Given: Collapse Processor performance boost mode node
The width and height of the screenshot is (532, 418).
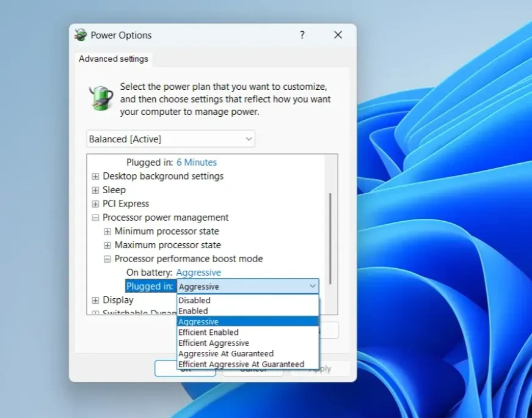Looking at the screenshot, I should pyautogui.click(x=107, y=259).
